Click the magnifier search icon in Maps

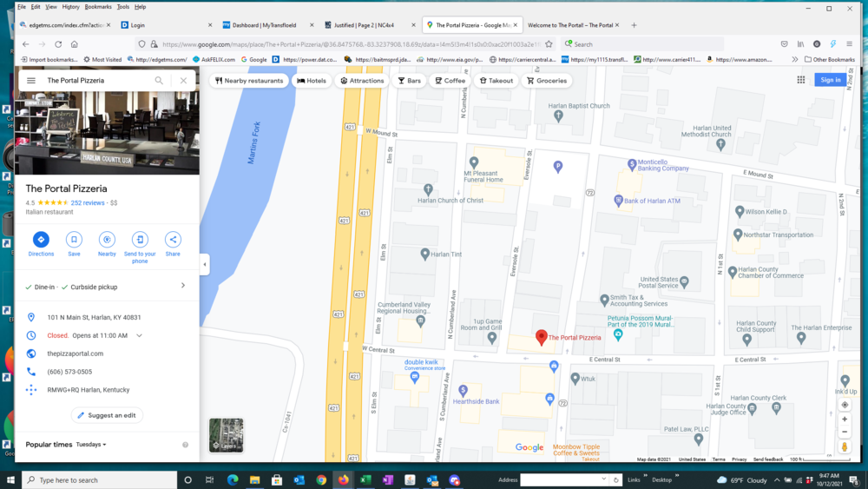pos(159,80)
